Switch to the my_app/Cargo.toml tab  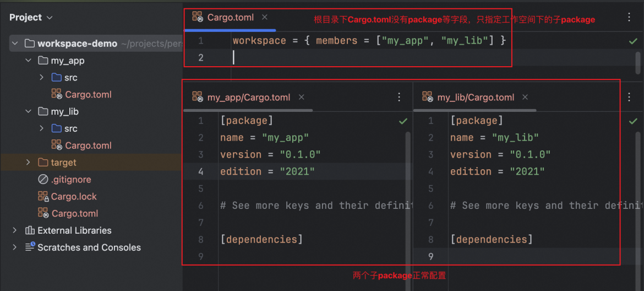coord(248,98)
